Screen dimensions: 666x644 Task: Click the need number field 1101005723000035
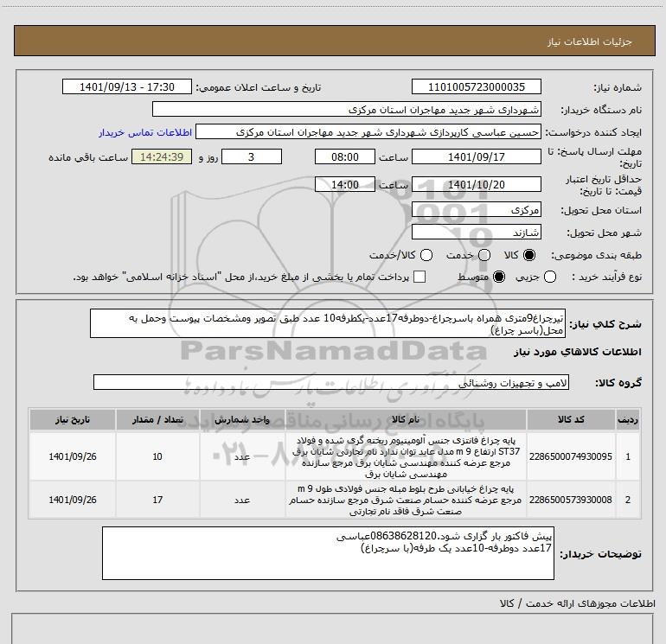tap(476, 86)
